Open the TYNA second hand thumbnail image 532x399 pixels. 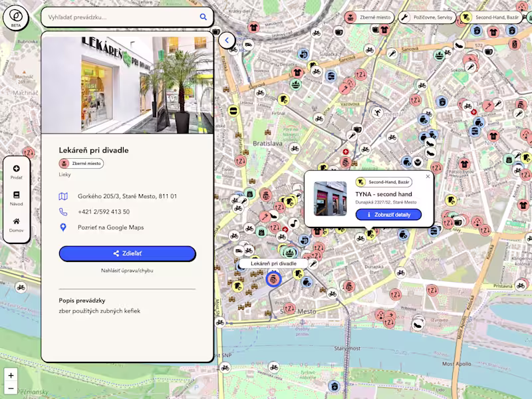pos(330,198)
